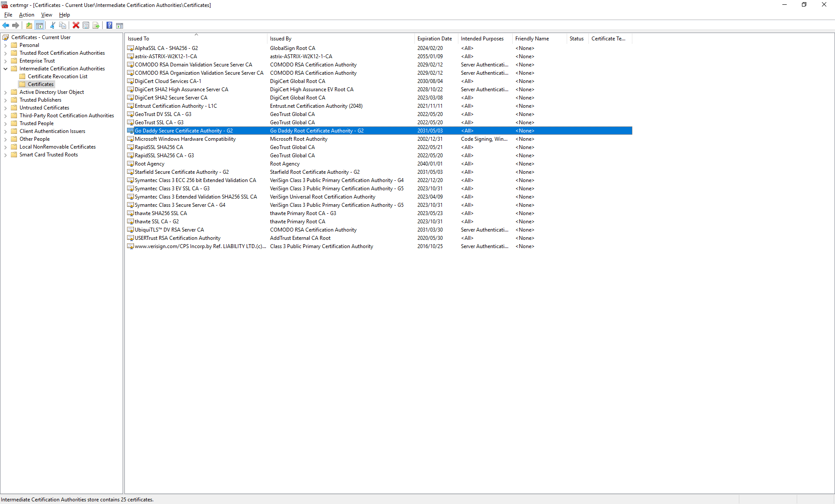Expand the Personal tree node
The width and height of the screenshot is (835, 504).
point(5,45)
